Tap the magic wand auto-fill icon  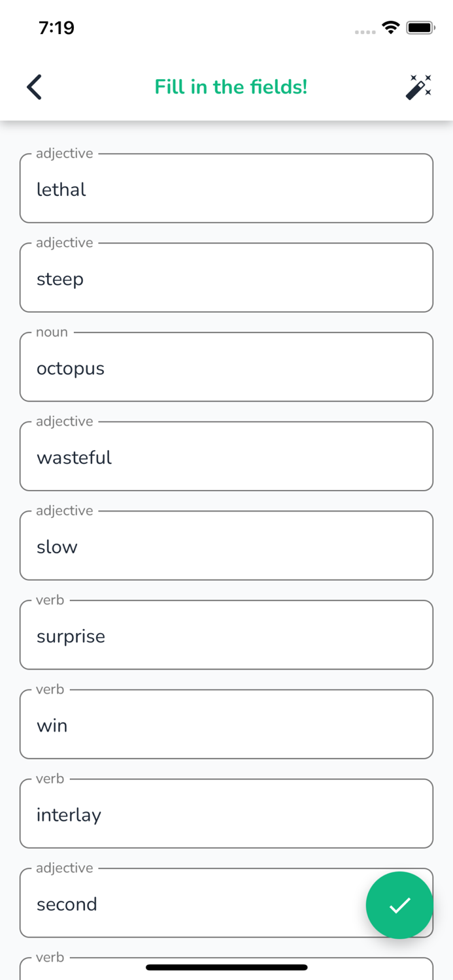(418, 87)
